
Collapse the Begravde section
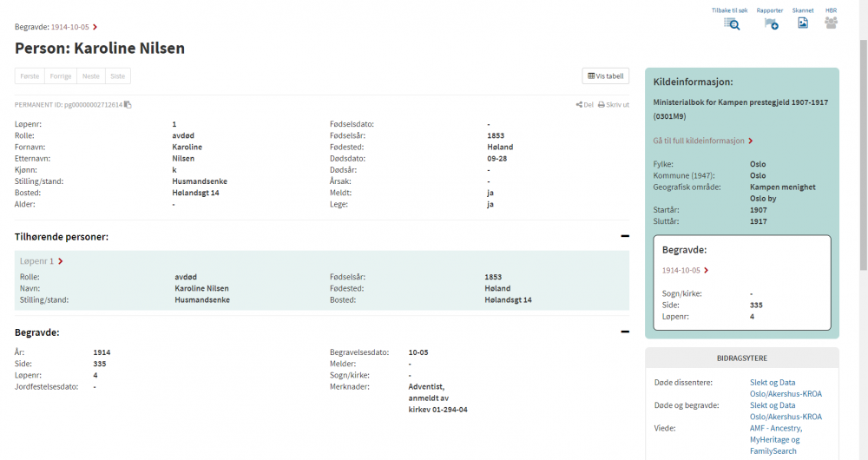pyautogui.click(x=624, y=332)
